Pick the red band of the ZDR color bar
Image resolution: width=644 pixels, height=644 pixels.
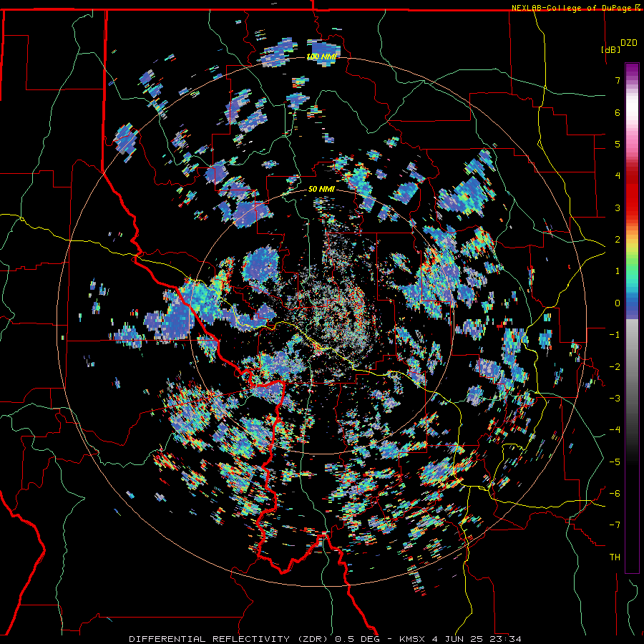click(x=632, y=193)
